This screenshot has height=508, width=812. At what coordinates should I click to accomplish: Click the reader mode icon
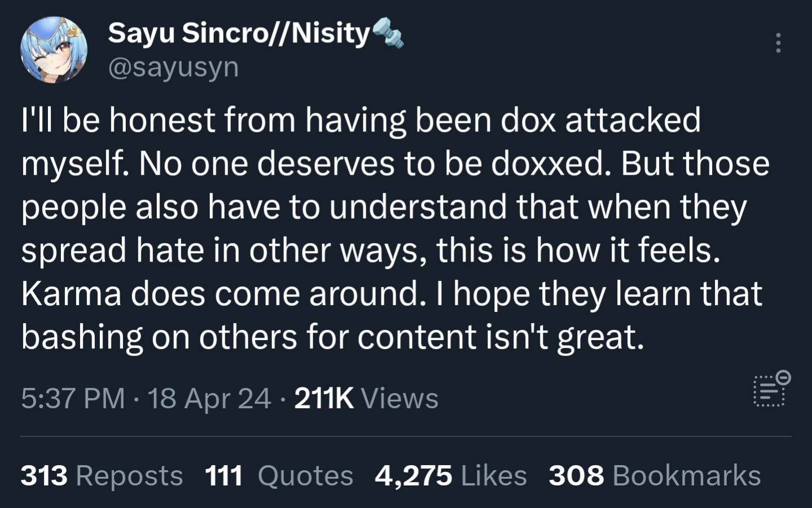pyautogui.click(x=771, y=389)
